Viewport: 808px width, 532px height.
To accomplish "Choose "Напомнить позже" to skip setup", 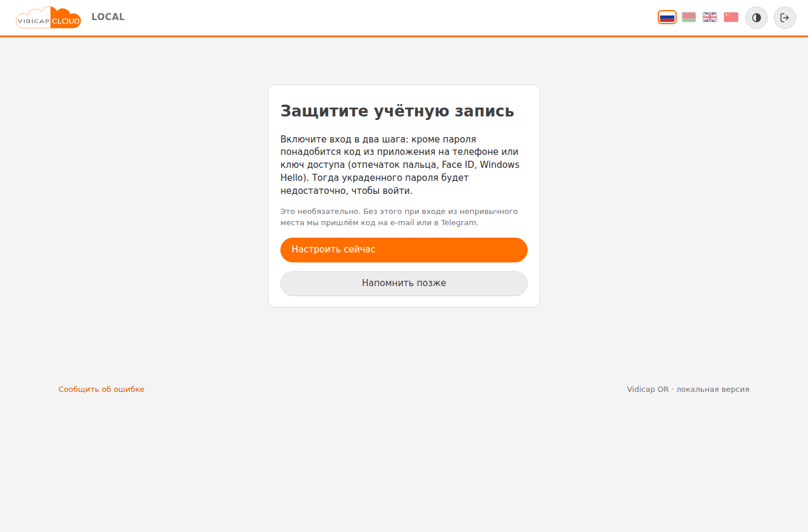I will tap(404, 284).
